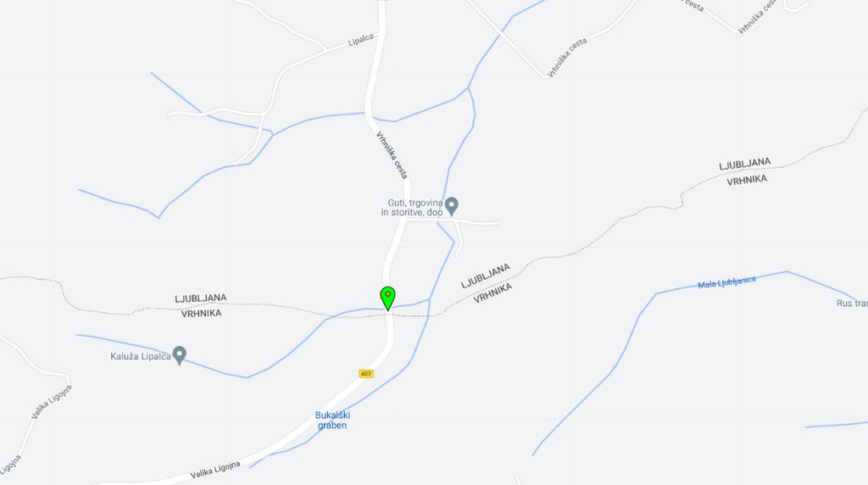Open the Guti, trgovina in storitve label
Viewport: 868px width, 485px height.
(412, 208)
